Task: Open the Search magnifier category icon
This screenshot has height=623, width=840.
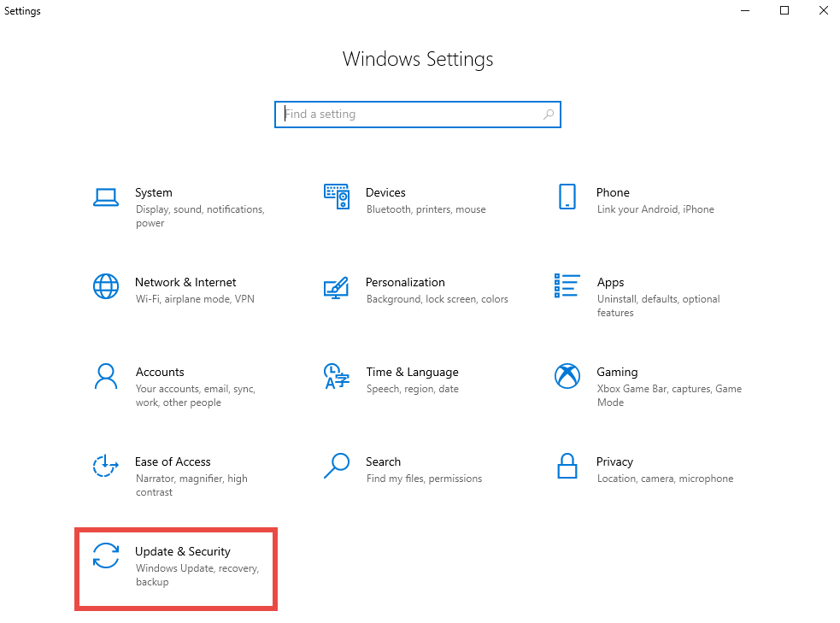Action: click(337, 466)
